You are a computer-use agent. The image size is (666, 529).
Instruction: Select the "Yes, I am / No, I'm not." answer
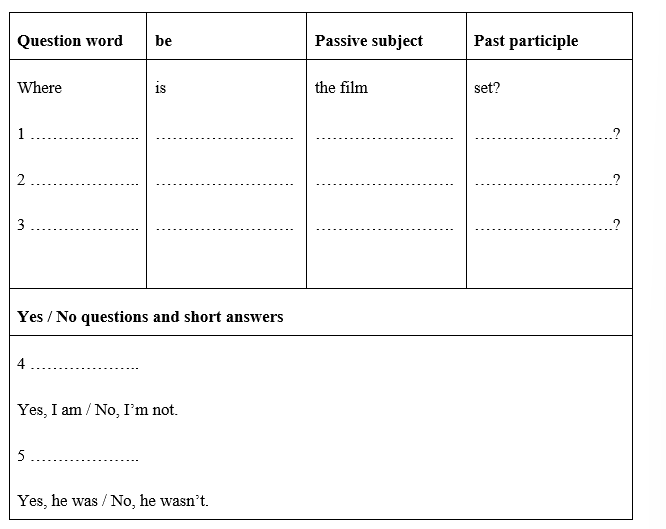click(x=97, y=410)
